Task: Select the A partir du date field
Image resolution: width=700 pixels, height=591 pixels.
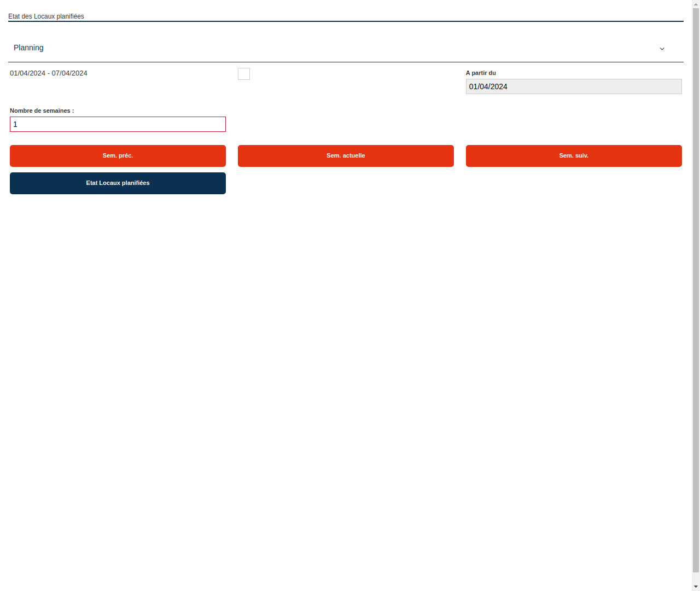Action: [x=574, y=86]
